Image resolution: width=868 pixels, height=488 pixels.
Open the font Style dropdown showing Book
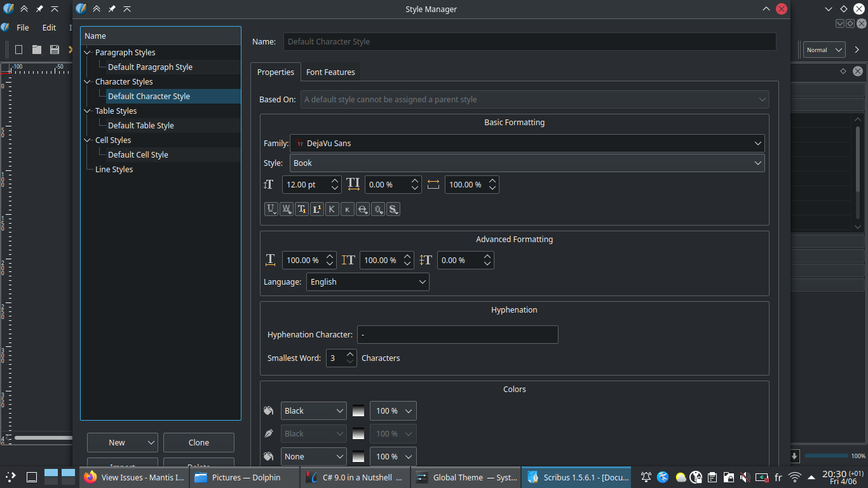point(527,163)
